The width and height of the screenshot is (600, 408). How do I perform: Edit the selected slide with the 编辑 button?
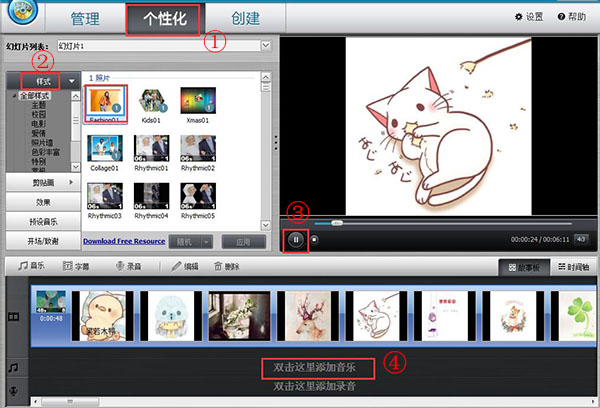pyautogui.click(x=185, y=266)
